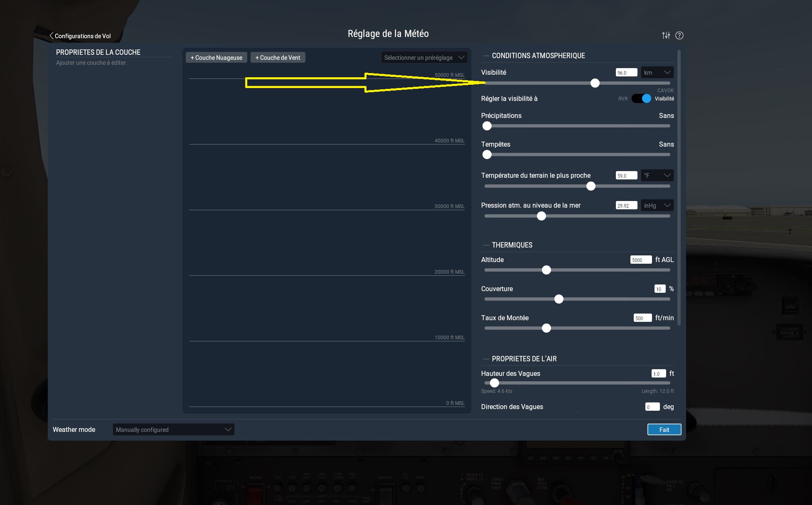Open the settings sliders icon

pyautogui.click(x=666, y=35)
